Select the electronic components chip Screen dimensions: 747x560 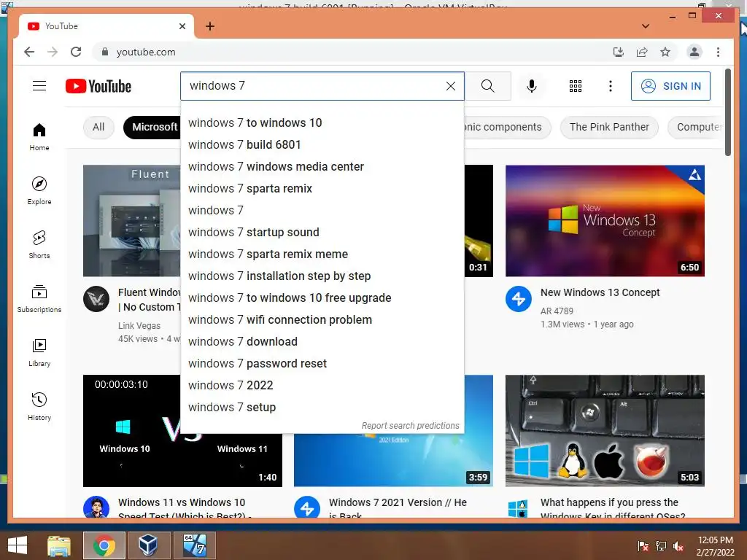pos(507,127)
